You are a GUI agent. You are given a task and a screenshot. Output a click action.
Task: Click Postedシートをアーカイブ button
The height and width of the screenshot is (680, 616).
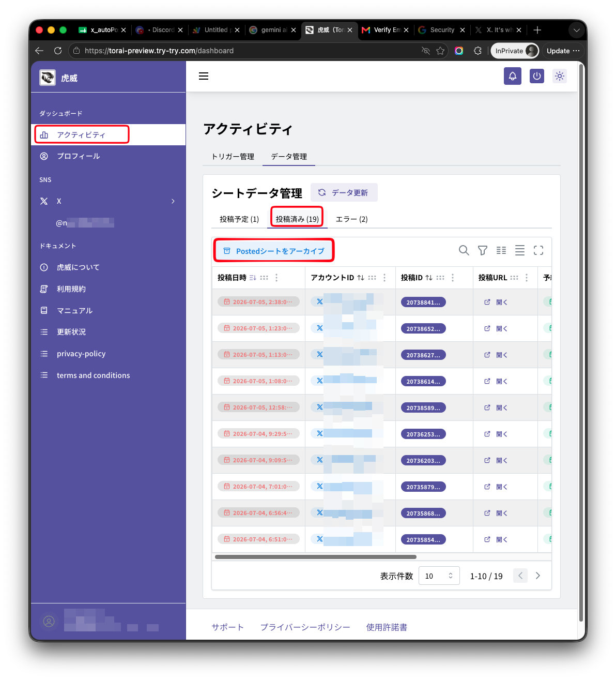(274, 251)
